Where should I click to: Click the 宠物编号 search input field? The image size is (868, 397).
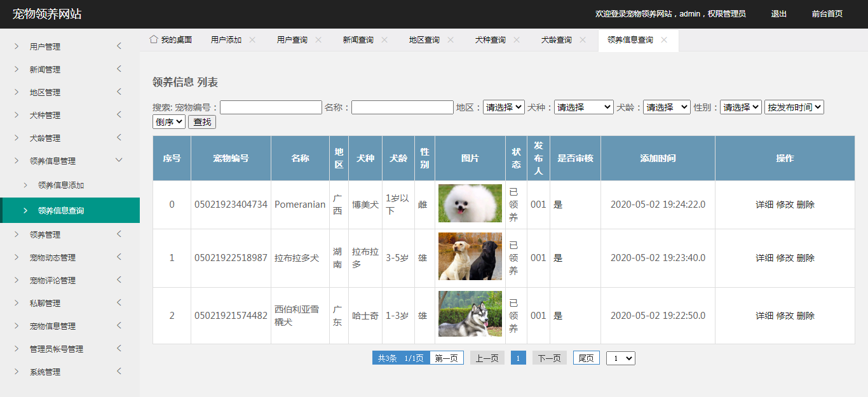click(x=271, y=107)
